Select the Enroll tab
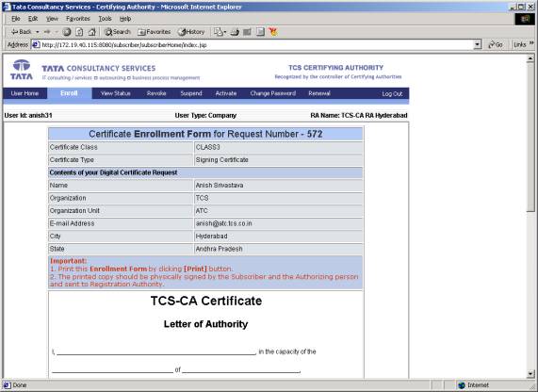Viewport: 538px width, 392px height. pos(70,93)
